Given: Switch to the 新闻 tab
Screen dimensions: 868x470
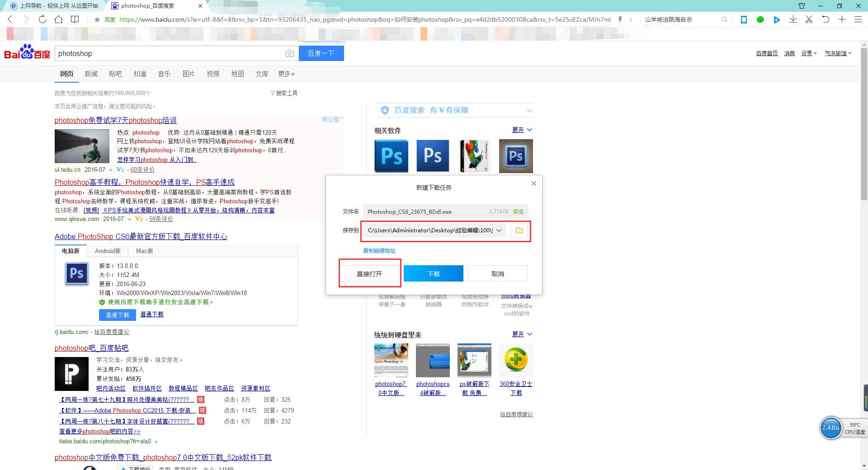Looking at the screenshot, I should 91,74.
